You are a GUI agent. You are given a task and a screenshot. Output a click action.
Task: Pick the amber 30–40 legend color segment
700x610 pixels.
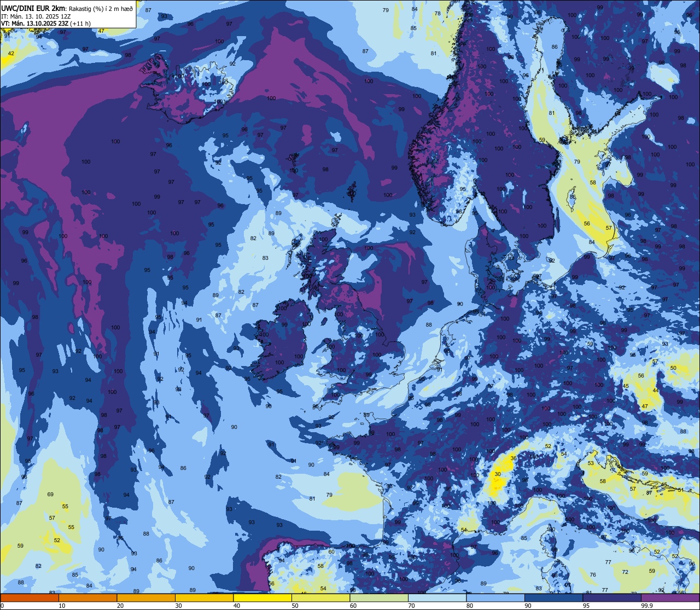click(x=204, y=597)
